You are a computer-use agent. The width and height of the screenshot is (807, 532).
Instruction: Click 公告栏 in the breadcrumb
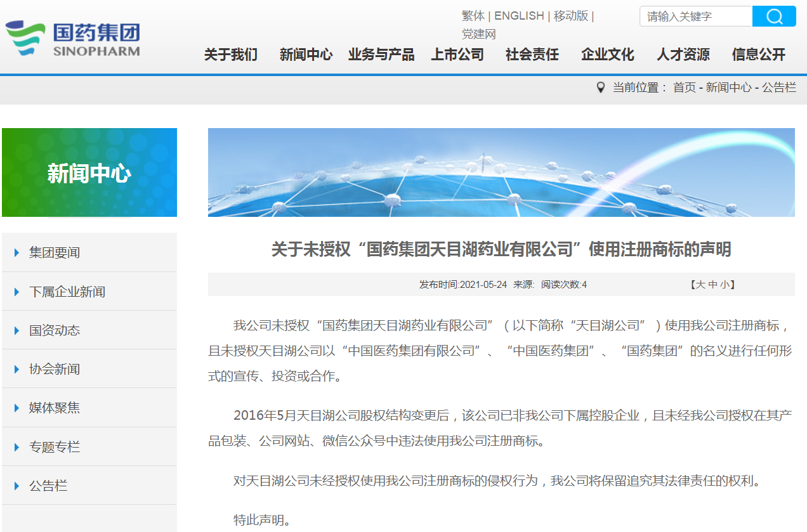(x=779, y=88)
